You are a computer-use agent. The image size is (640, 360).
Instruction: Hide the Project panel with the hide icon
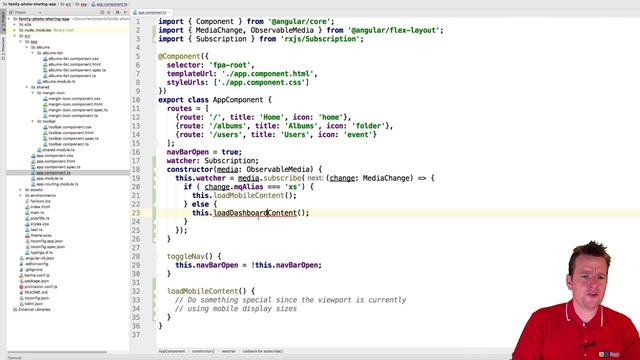[125, 13]
